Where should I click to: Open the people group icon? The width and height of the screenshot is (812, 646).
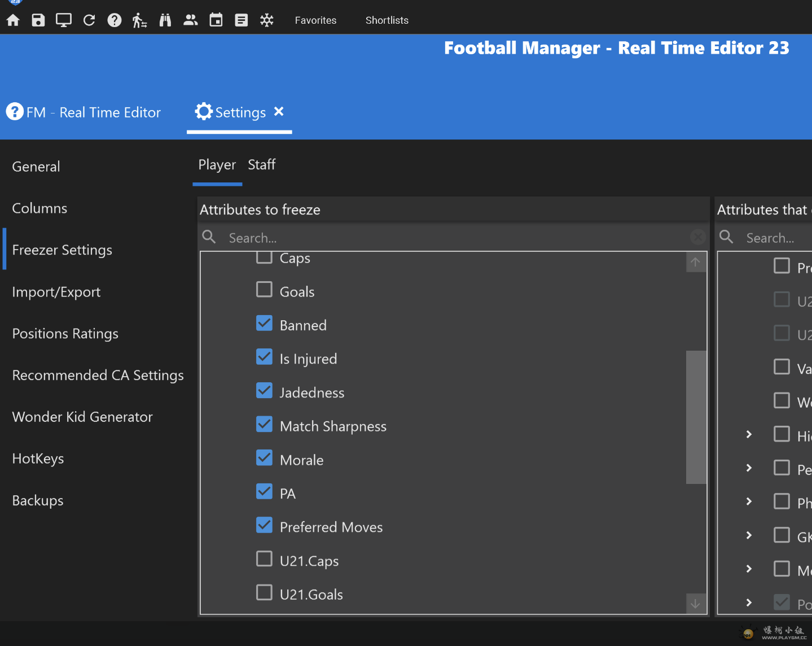pos(191,20)
